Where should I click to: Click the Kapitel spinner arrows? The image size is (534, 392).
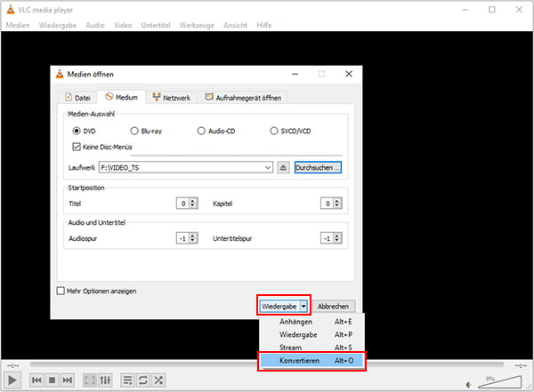[336, 204]
